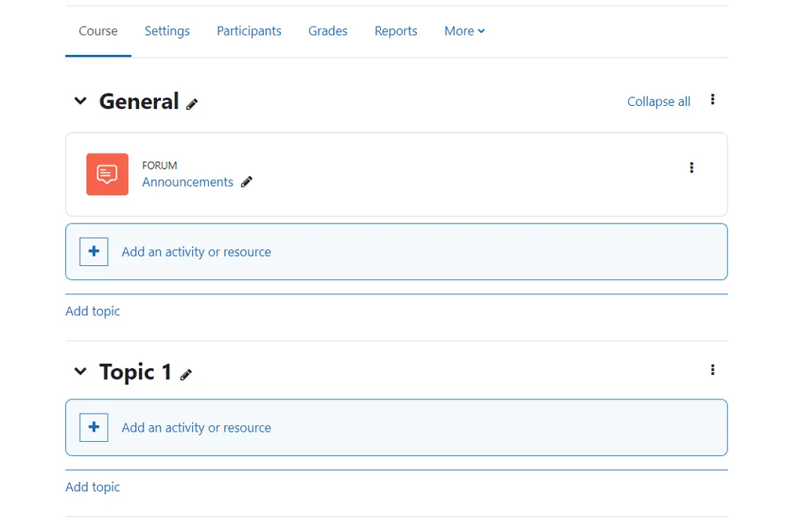The height and width of the screenshot is (532, 785).
Task: Click the plus icon in Topic 1 section
Action: coord(93,427)
